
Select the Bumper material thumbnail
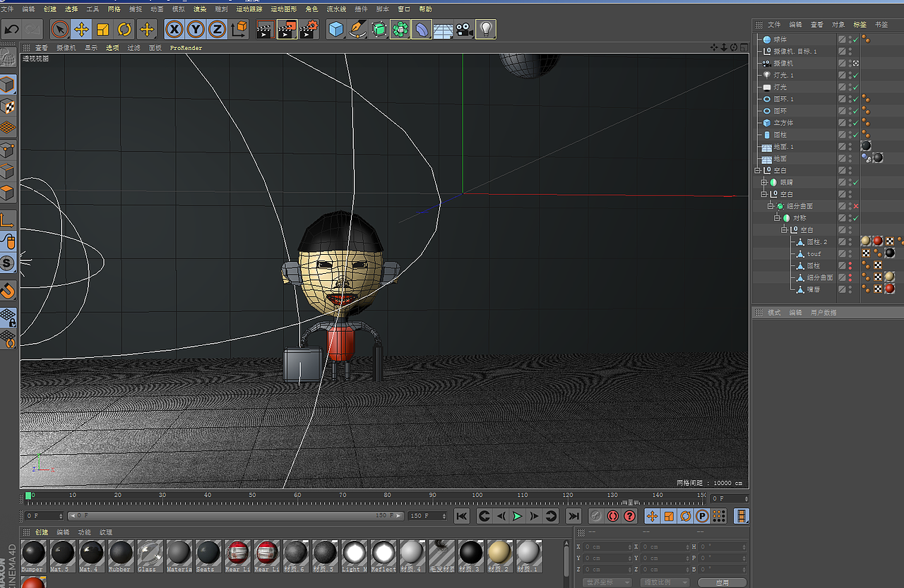(x=33, y=556)
